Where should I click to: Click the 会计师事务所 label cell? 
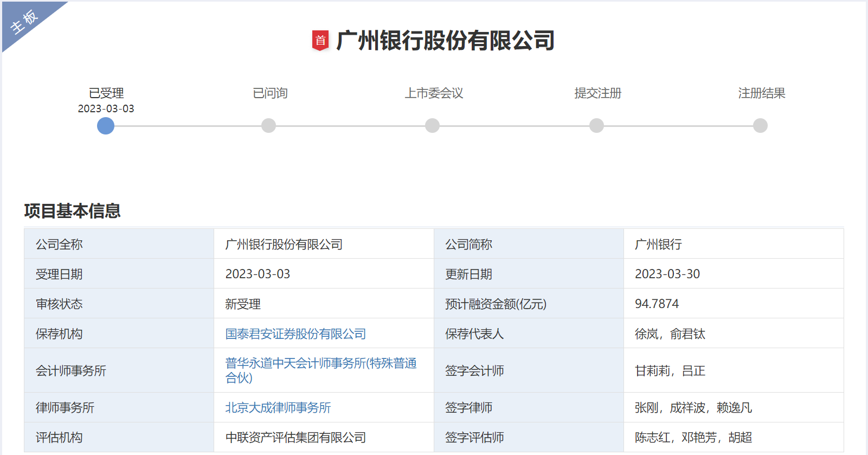(x=119, y=370)
